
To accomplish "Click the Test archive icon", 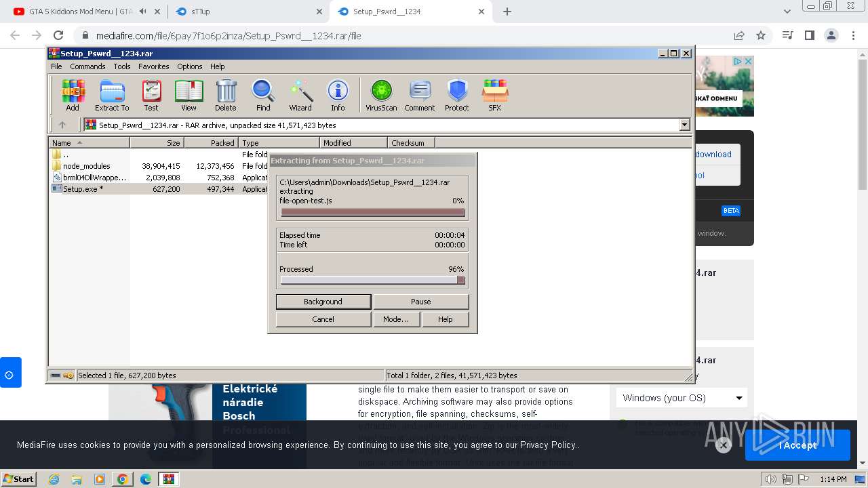I will (x=151, y=96).
